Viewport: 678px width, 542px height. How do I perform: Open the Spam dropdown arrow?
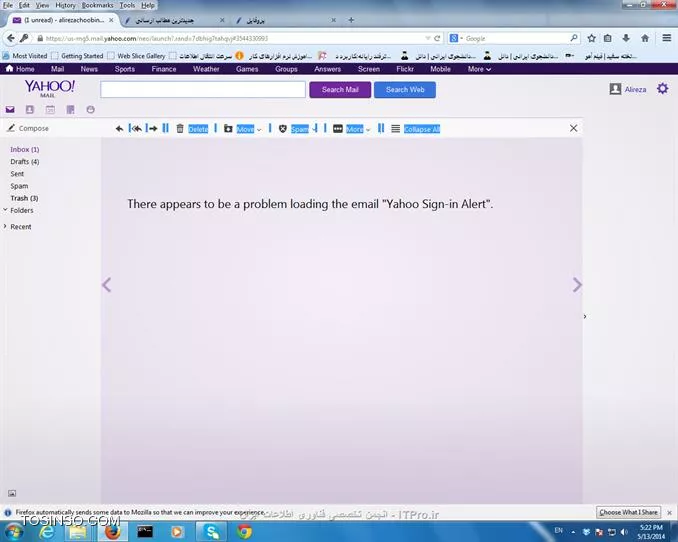315,128
